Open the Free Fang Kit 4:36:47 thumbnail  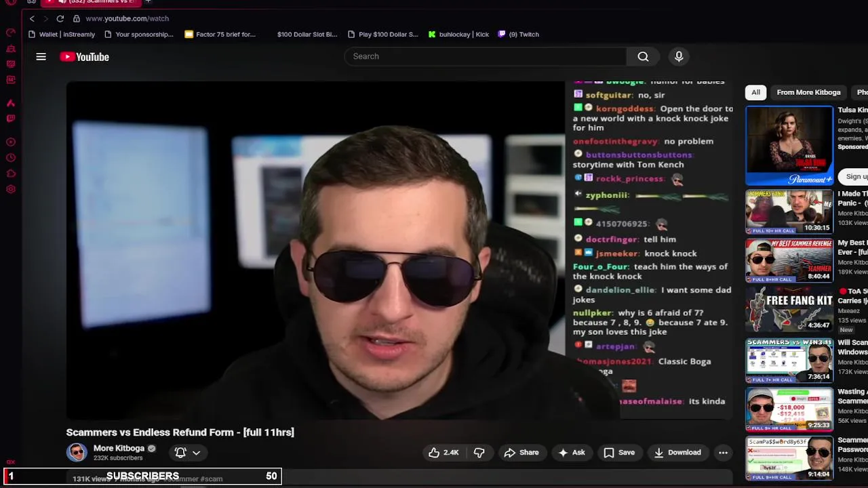(789, 309)
